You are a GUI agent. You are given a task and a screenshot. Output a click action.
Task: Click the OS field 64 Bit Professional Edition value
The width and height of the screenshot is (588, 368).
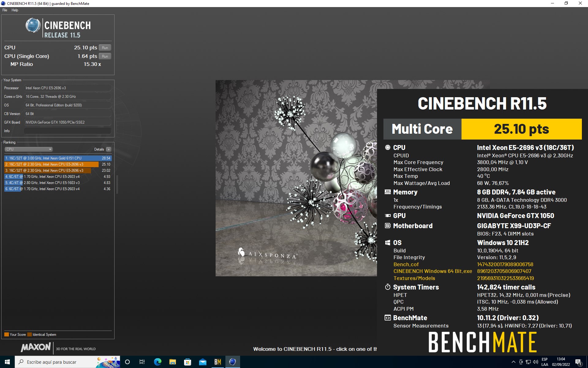coord(68,105)
